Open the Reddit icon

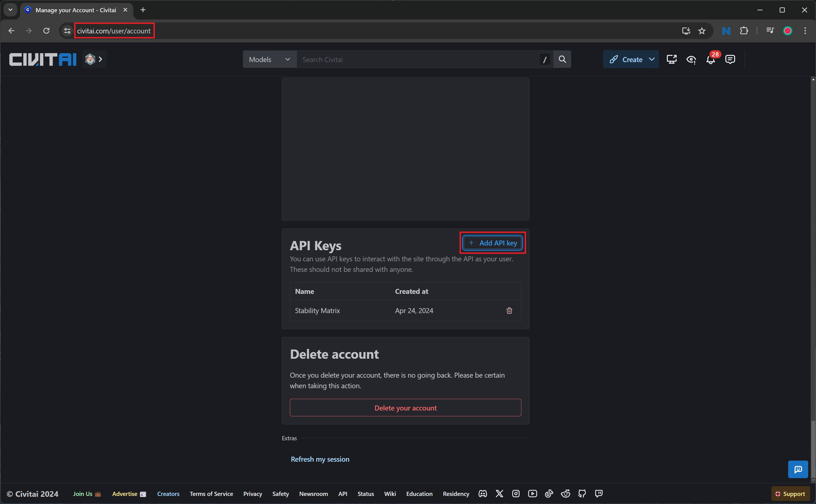[x=566, y=494]
